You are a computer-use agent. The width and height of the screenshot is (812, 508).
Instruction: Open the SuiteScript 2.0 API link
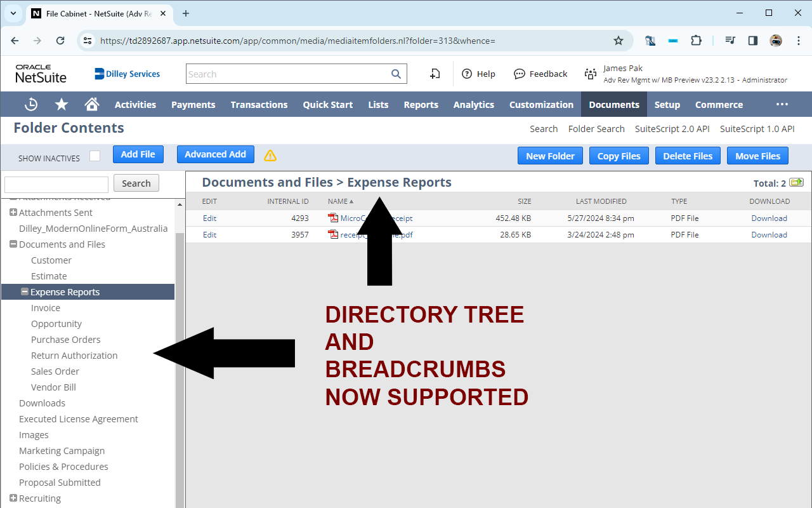click(x=672, y=129)
